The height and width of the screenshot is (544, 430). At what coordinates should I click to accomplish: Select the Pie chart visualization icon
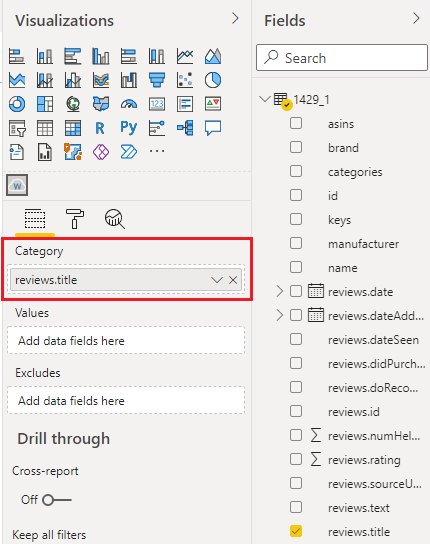pyautogui.click(x=213, y=80)
